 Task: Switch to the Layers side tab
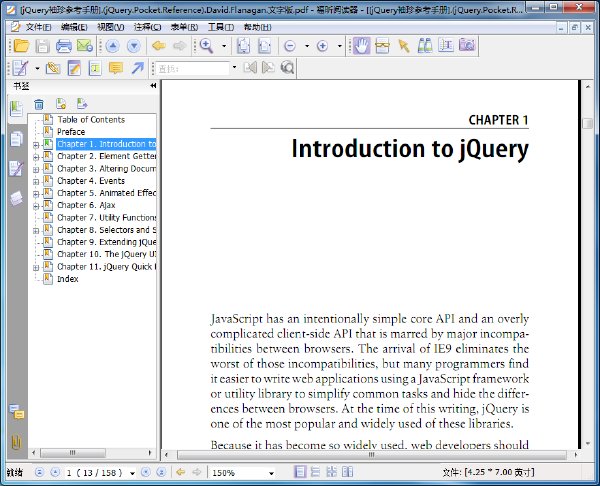click(16, 199)
